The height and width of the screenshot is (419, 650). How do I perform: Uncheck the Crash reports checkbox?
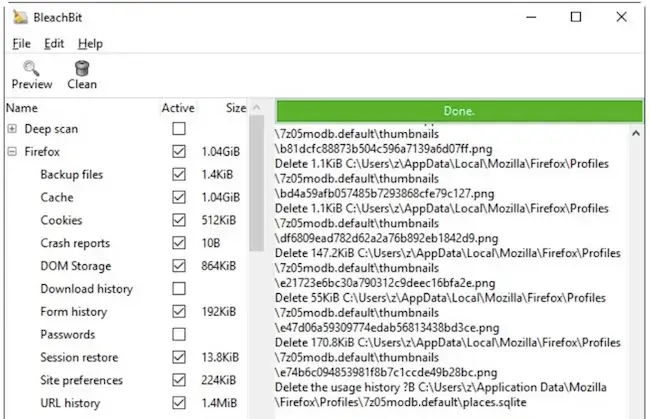(x=179, y=243)
